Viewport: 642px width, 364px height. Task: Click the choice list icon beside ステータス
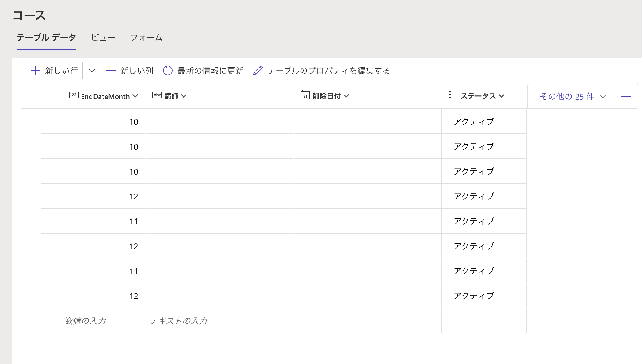pos(453,95)
